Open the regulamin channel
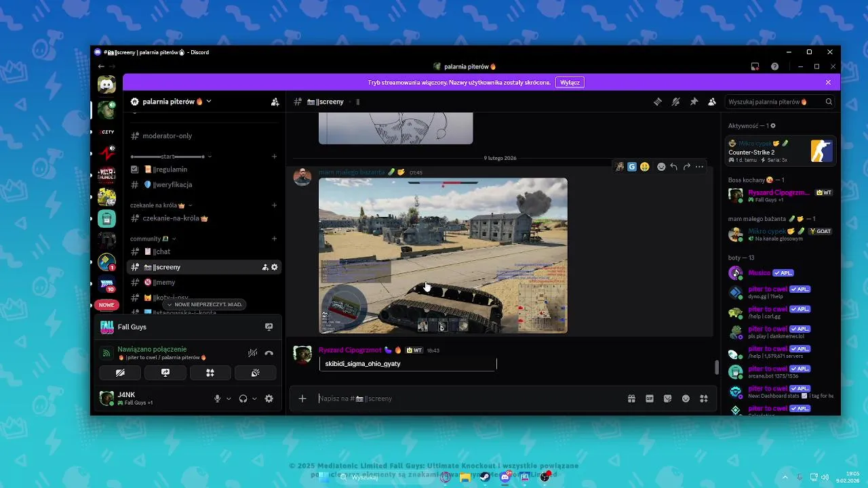This screenshot has height=488, width=868. coord(203,169)
